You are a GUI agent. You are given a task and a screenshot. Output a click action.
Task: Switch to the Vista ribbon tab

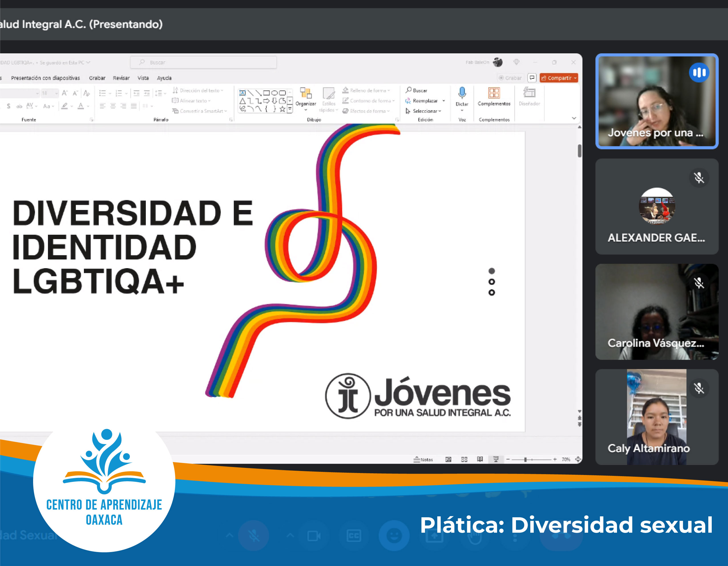point(143,78)
